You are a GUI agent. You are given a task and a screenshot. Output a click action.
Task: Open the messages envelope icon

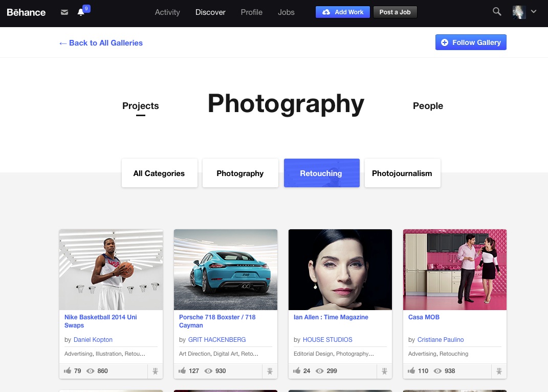pyautogui.click(x=64, y=12)
